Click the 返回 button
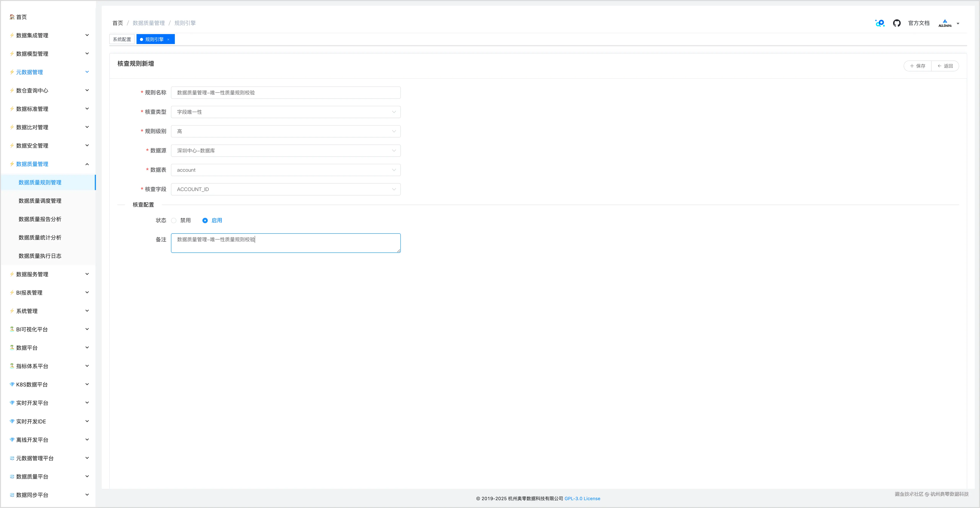 pyautogui.click(x=945, y=66)
